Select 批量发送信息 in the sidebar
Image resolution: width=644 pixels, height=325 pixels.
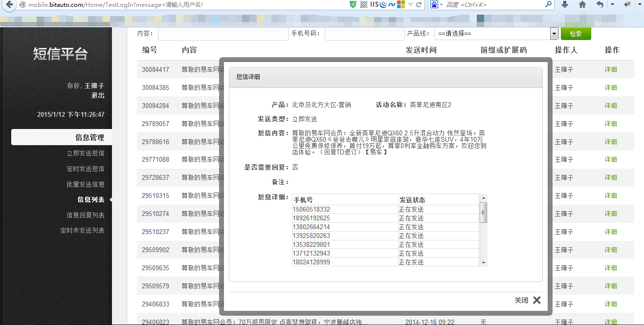(x=86, y=184)
